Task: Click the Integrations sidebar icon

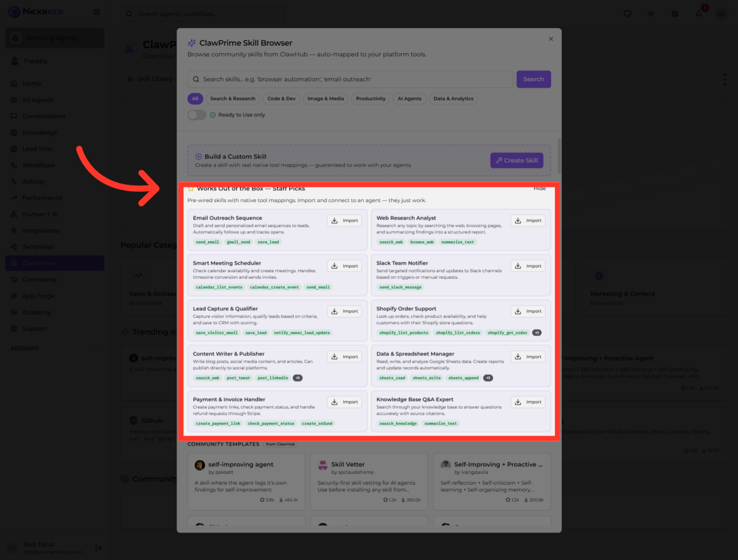Action: point(14,230)
